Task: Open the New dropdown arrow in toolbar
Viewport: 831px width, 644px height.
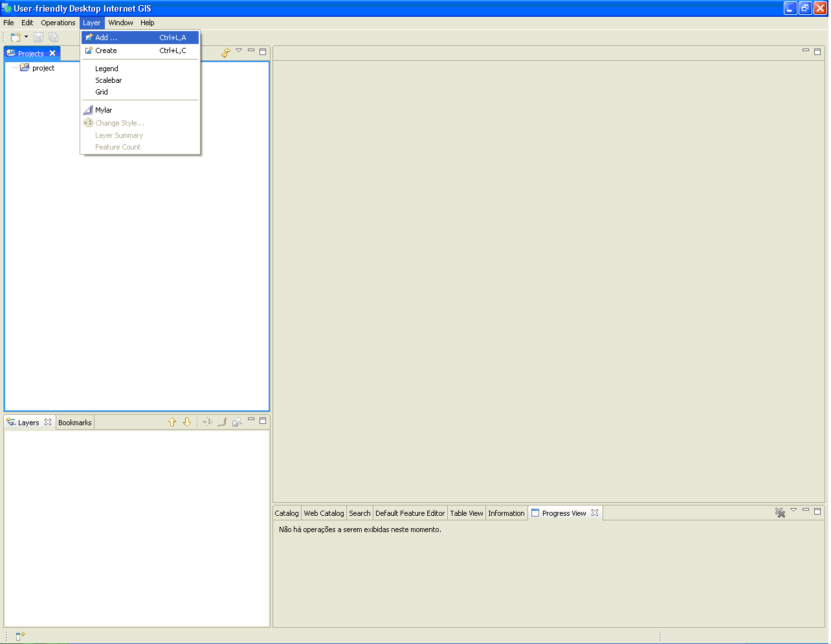Action: [27, 37]
